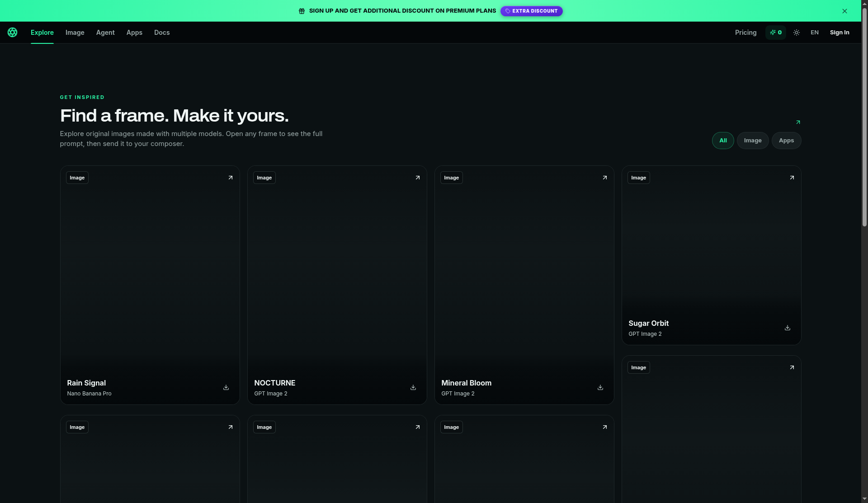This screenshot has height=503, width=868.
Task: Download the Rain Signal image
Action: tap(226, 387)
